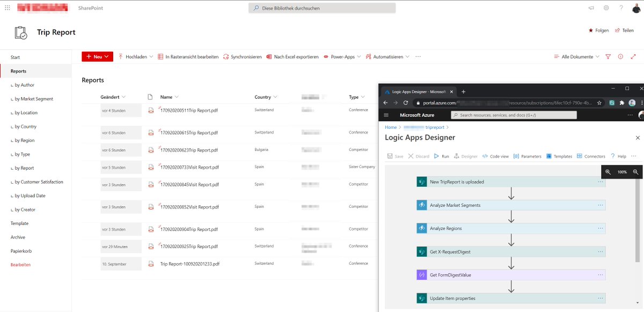This screenshot has width=644, height=312.
Task: Zoom out in Logic Apps Designer canvas
Action: pos(635,172)
